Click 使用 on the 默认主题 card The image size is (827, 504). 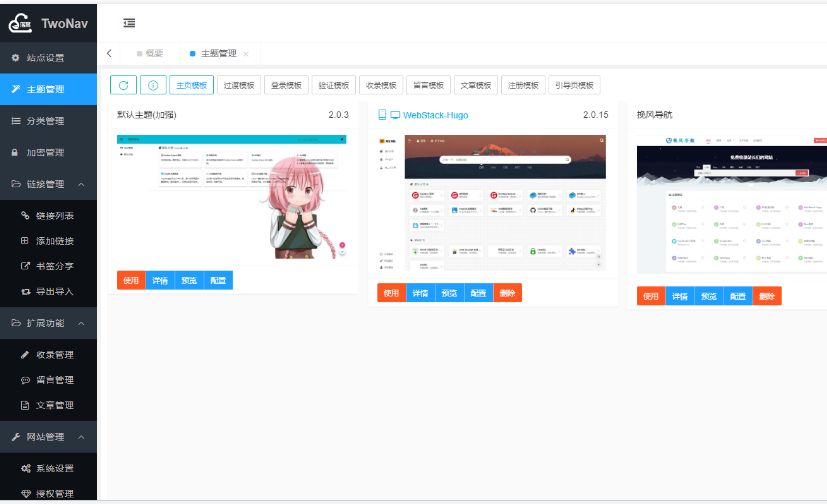coord(131,280)
